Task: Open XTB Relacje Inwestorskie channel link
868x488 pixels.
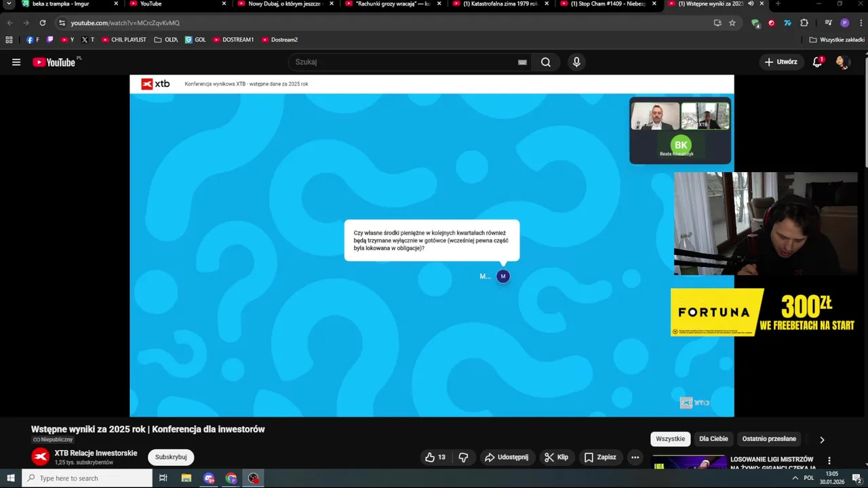Action: (x=96, y=453)
